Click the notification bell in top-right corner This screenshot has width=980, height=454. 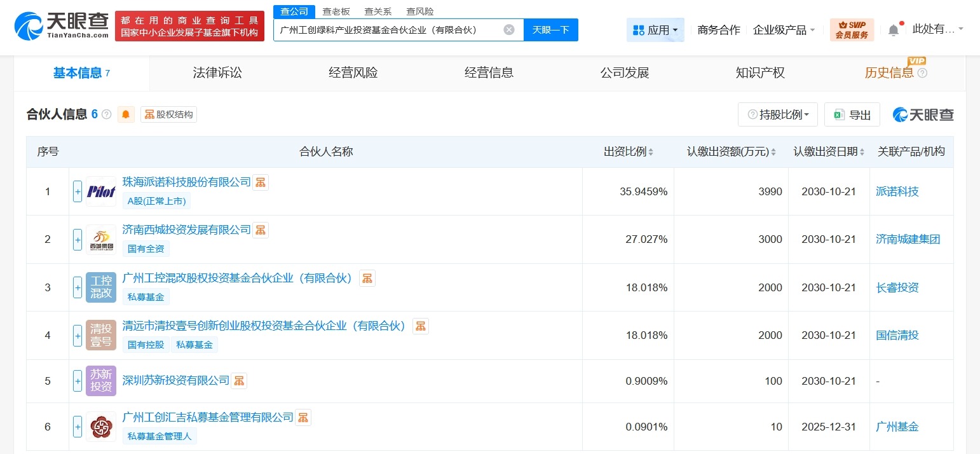coord(893,29)
